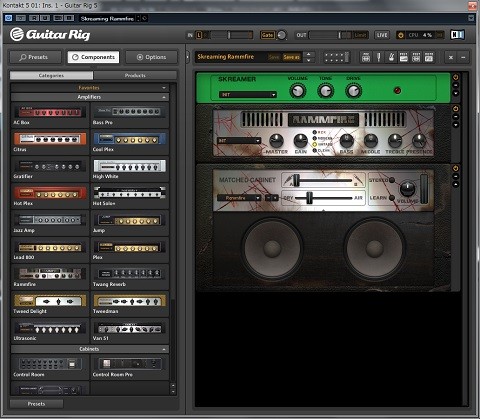Open the Options tab
This screenshot has height=419, width=480.
[151, 57]
